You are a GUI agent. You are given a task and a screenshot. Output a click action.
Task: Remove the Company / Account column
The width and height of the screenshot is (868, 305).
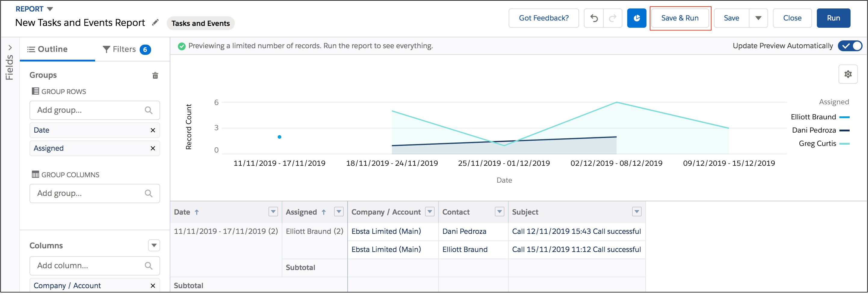(152, 285)
